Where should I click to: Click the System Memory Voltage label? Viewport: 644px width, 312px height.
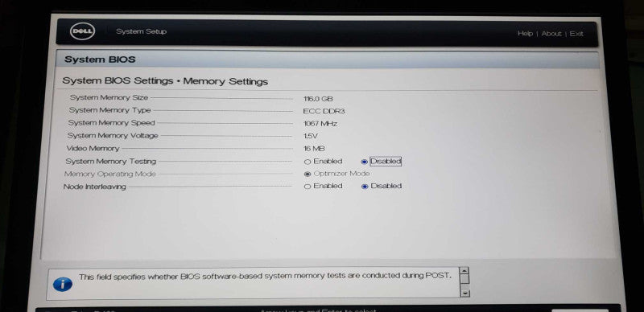click(113, 135)
